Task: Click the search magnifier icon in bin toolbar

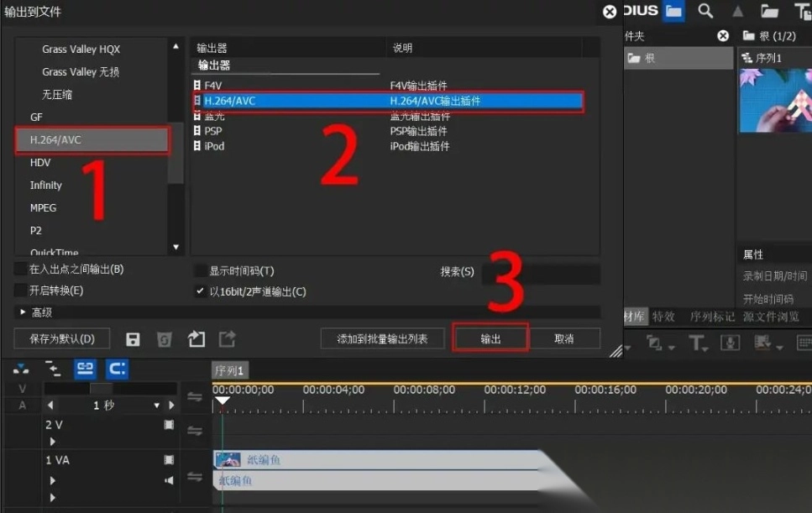Action: [x=705, y=11]
